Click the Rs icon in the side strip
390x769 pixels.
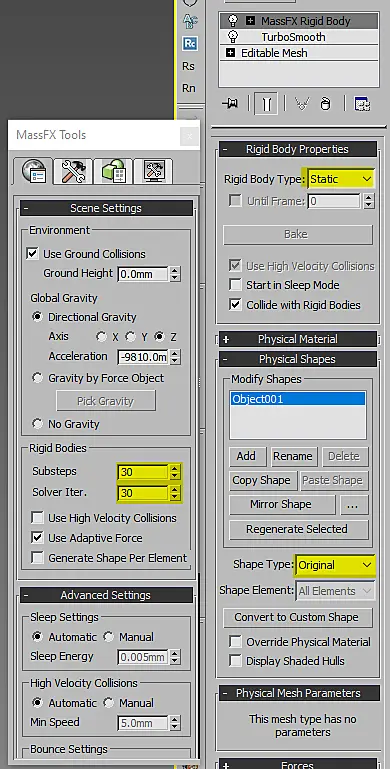pyautogui.click(x=188, y=66)
